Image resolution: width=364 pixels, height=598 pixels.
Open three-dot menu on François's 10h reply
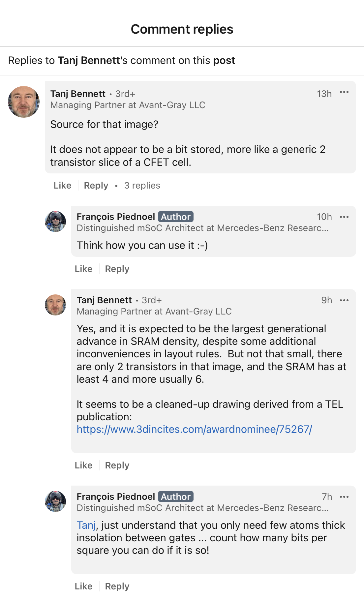click(x=344, y=217)
